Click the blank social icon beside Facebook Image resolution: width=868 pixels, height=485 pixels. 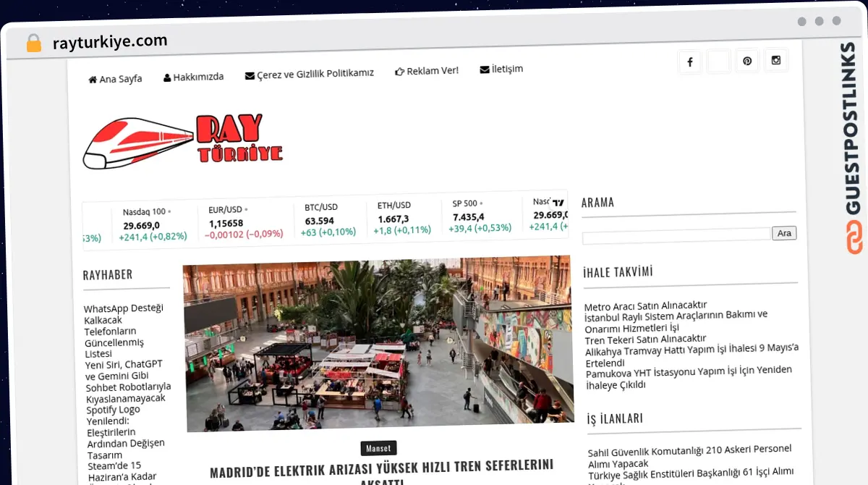click(x=718, y=62)
